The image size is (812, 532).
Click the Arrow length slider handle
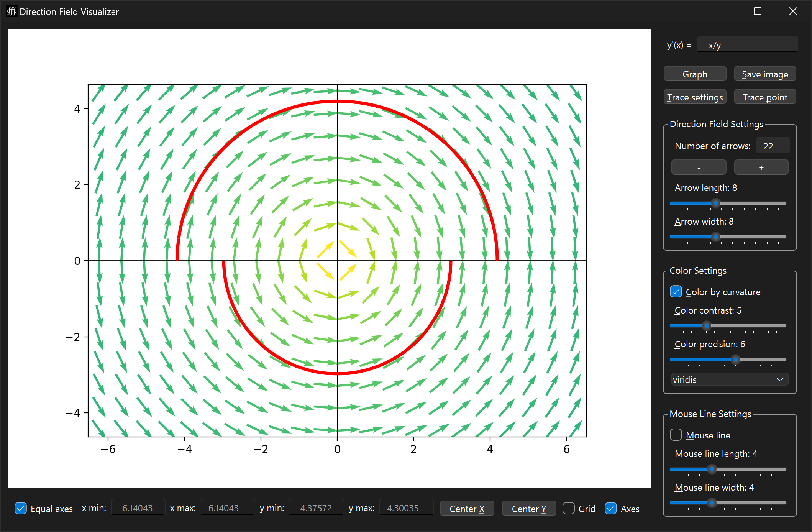[715, 203]
